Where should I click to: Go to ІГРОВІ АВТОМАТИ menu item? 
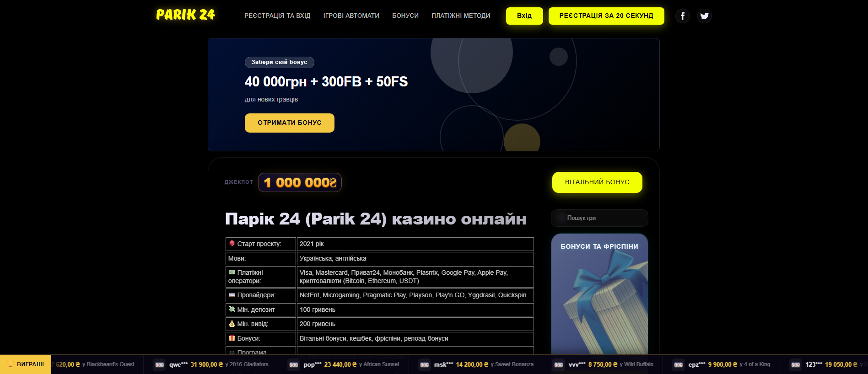351,16
